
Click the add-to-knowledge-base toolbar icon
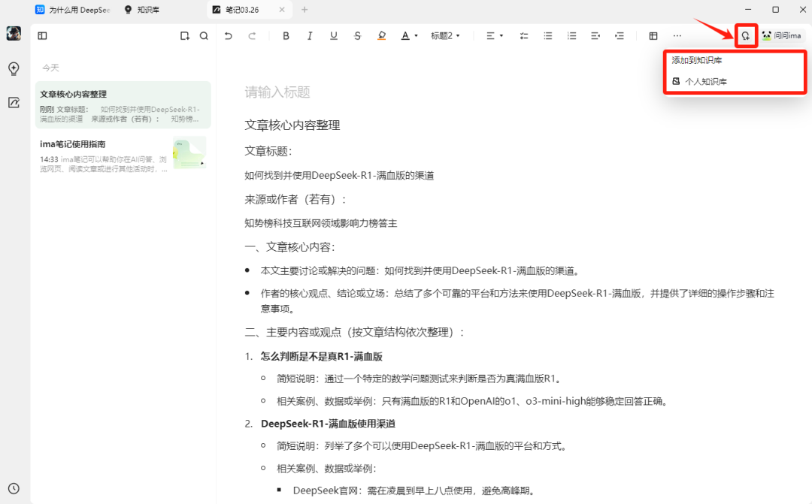[x=746, y=36]
